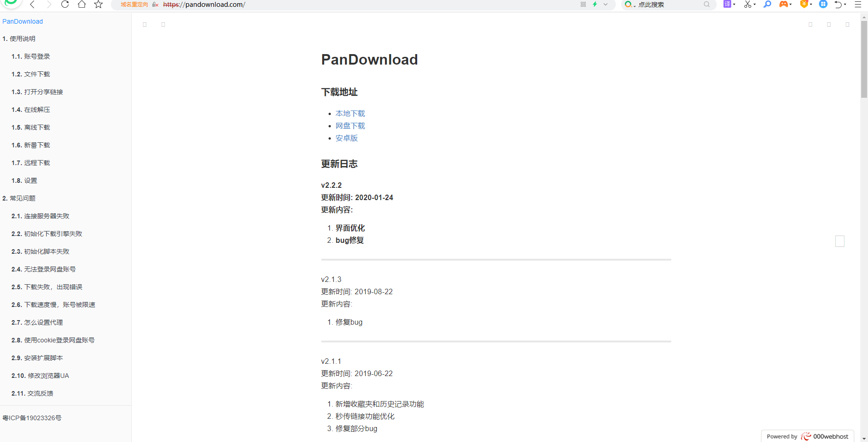Click the scrollbar up arrow
868x442 pixels.
coord(864,17)
